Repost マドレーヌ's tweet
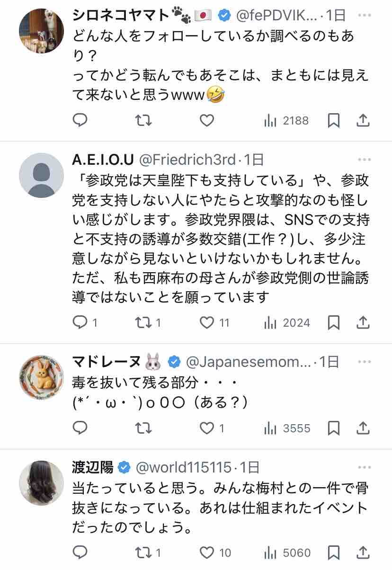Image resolution: width=392 pixels, height=570 pixels. 143,428
